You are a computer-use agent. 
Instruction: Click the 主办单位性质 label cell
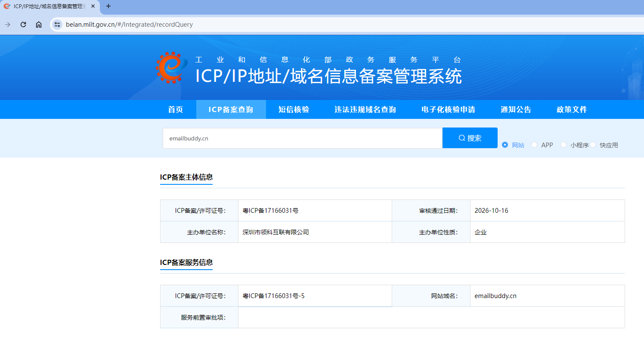coord(431,232)
